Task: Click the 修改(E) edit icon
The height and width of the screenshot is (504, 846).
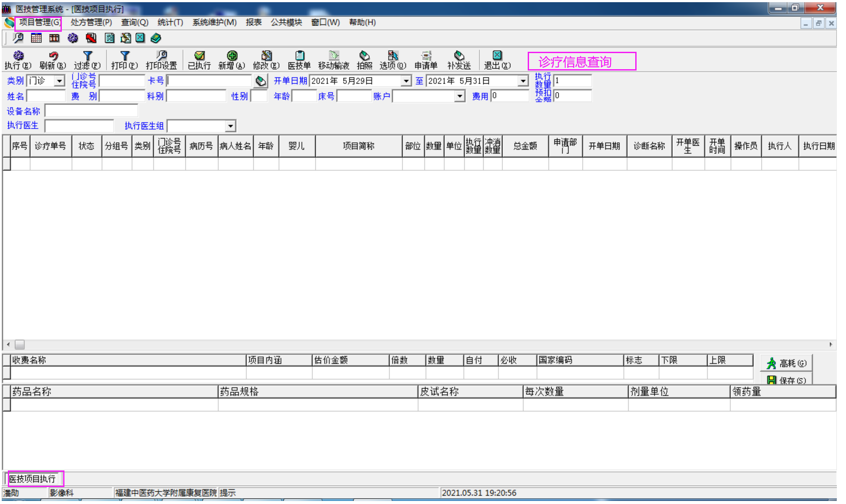Action: (266, 60)
